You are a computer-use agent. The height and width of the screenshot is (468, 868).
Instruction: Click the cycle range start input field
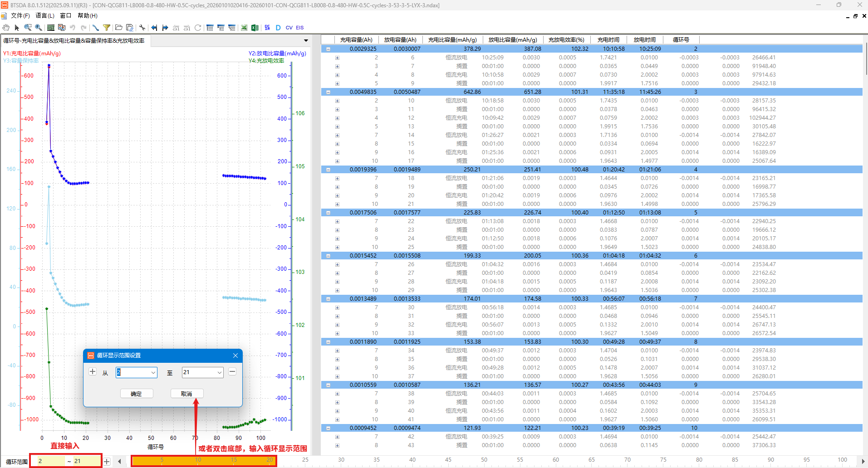pyautogui.click(x=50, y=461)
